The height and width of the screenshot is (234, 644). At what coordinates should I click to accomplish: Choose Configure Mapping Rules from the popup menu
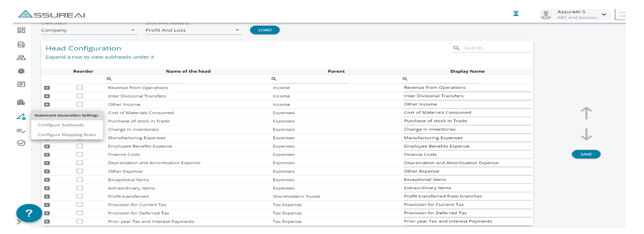[x=67, y=135]
